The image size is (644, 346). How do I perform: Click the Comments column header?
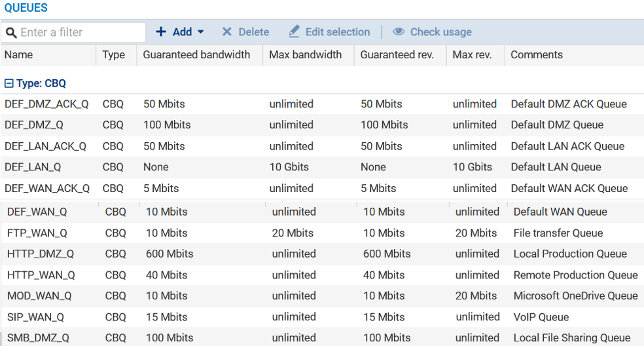(x=537, y=55)
